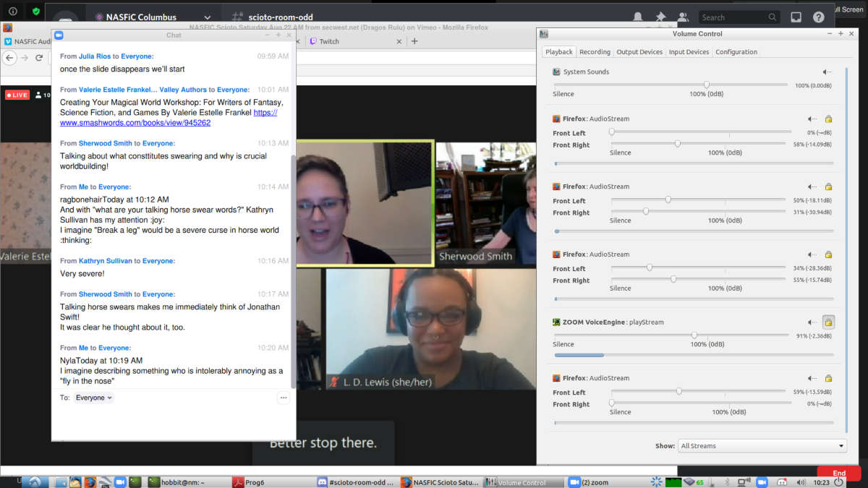Click the System Sounds volume slider handle
This screenshot has height=488, width=868.
point(707,85)
